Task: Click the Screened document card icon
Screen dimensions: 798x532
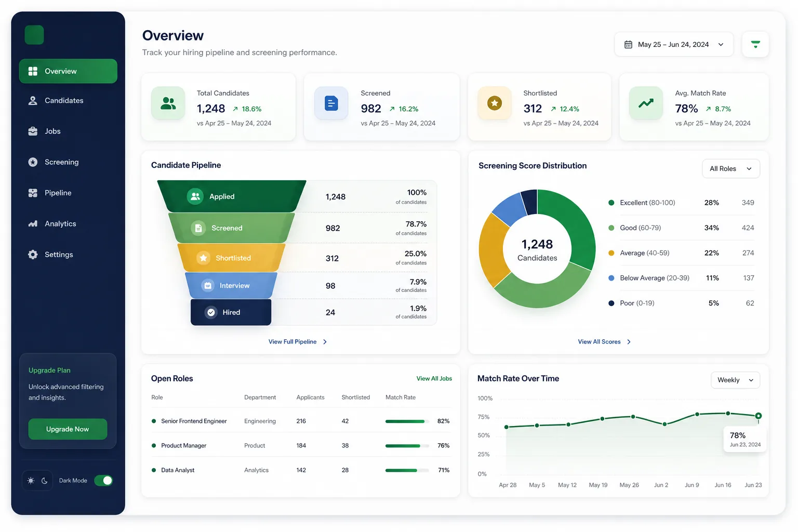Action: 331,103
